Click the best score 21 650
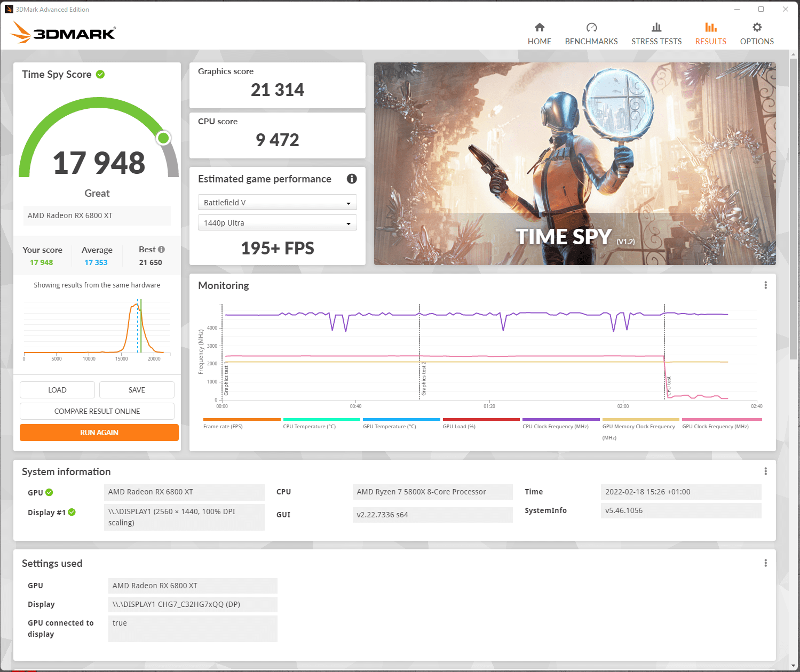The width and height of the screenshot is (800, 672). tap(151, 262)
